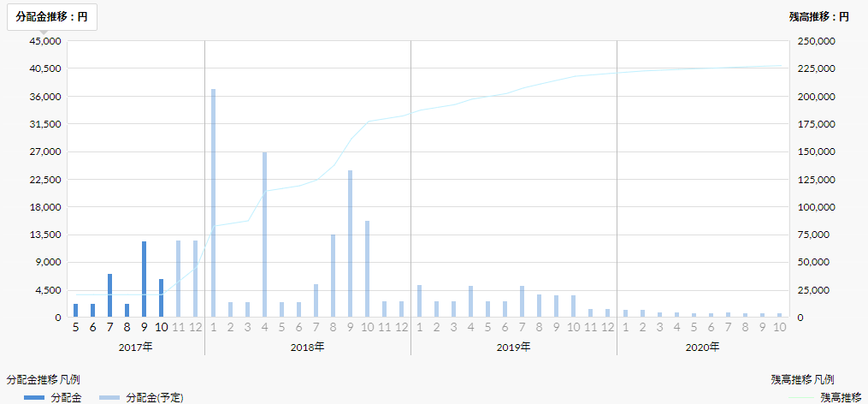The height and width of the screenshot is (404, 868).
Task: Click the July 2019 distribution bar
Action: click(522, 301)
